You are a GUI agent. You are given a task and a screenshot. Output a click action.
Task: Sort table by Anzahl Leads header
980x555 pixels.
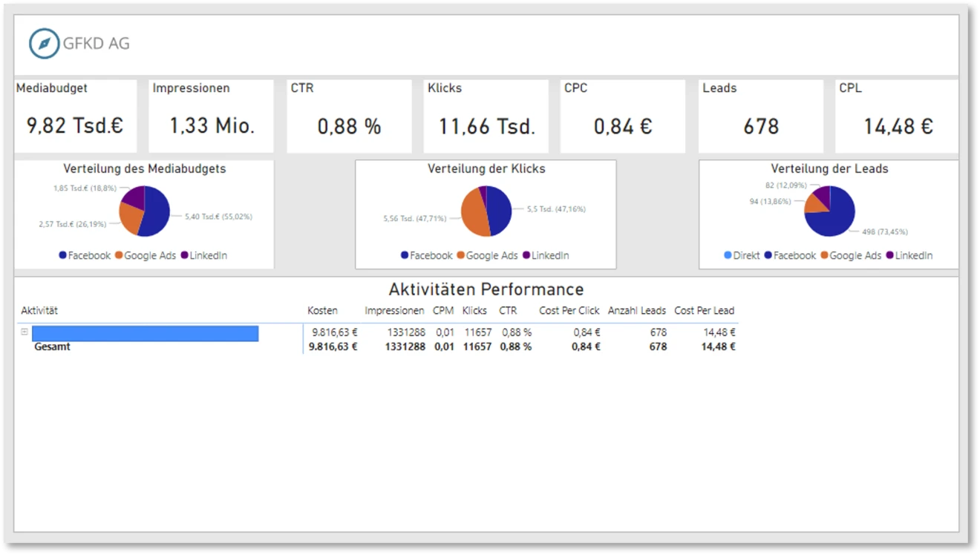(636, 311)
